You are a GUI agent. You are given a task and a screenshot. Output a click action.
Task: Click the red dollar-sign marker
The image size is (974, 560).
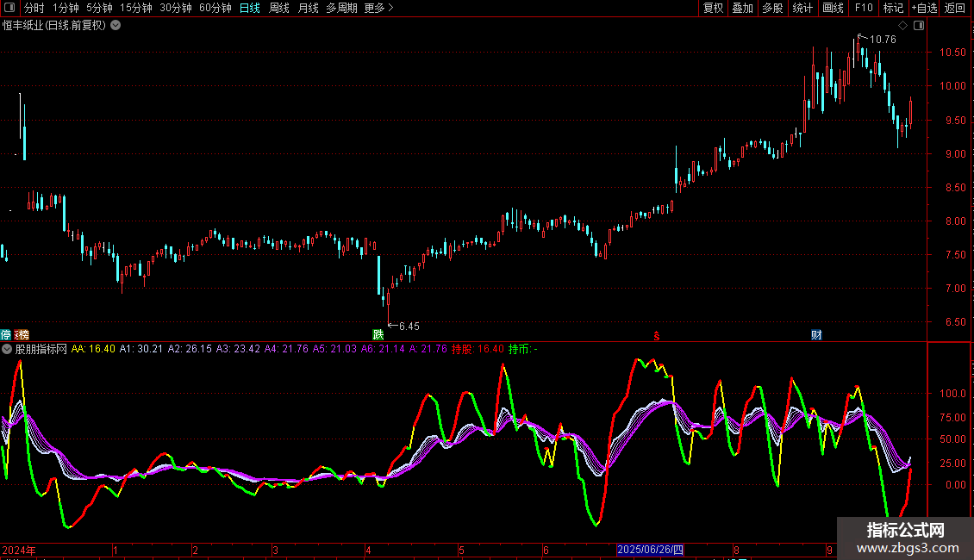[x=657, y=336]
